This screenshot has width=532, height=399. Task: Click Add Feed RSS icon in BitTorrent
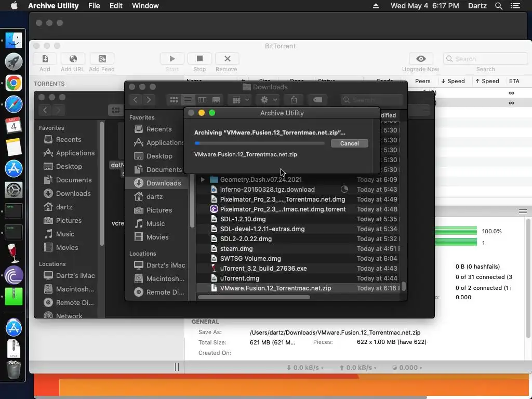(x=102, y=59)
